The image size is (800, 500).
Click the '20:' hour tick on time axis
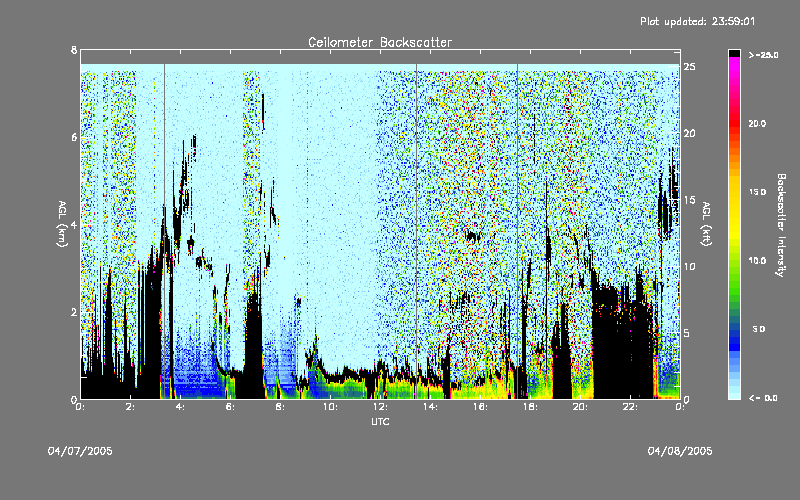click(x=580, y=407)
